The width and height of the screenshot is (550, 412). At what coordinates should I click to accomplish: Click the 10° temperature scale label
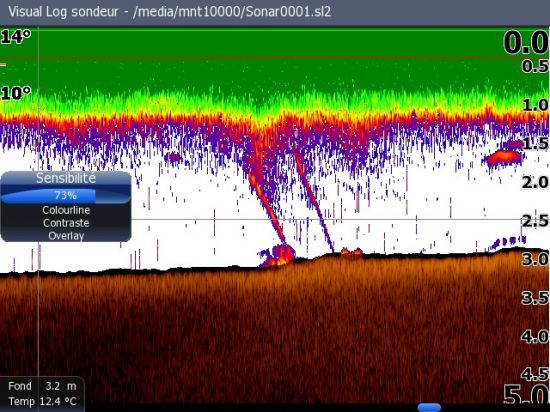(15, 93)
